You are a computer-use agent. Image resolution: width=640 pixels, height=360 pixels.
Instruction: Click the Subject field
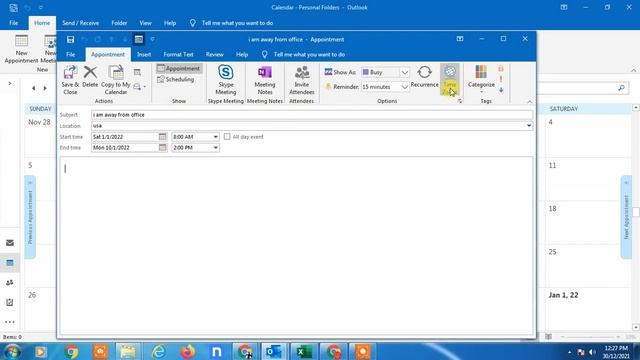312,115
